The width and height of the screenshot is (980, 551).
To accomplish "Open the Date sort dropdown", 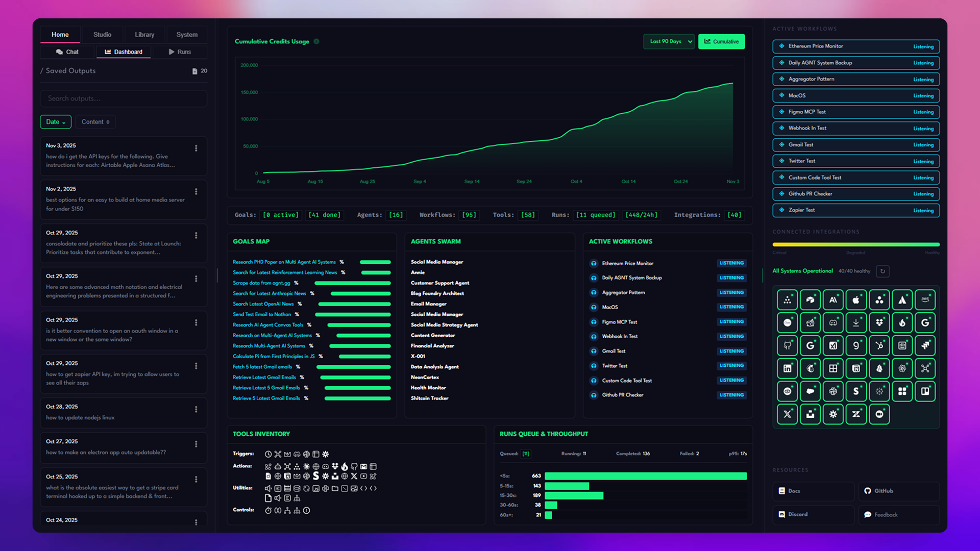I will click(x=55, y=121).
